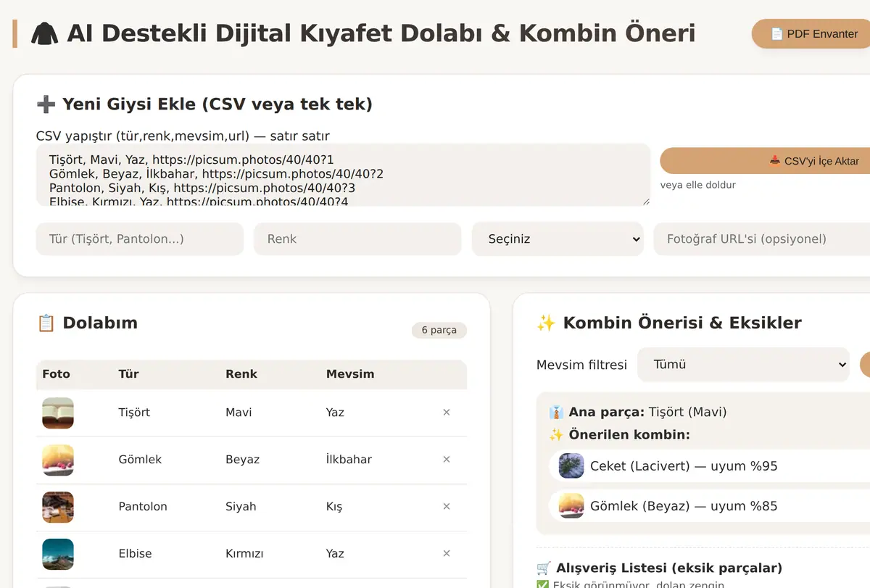Image resolution: width=870 pixels, height=588 pixels.
Task: Click the clipboard icon beside Dolabım
Action: click(46, 323)
